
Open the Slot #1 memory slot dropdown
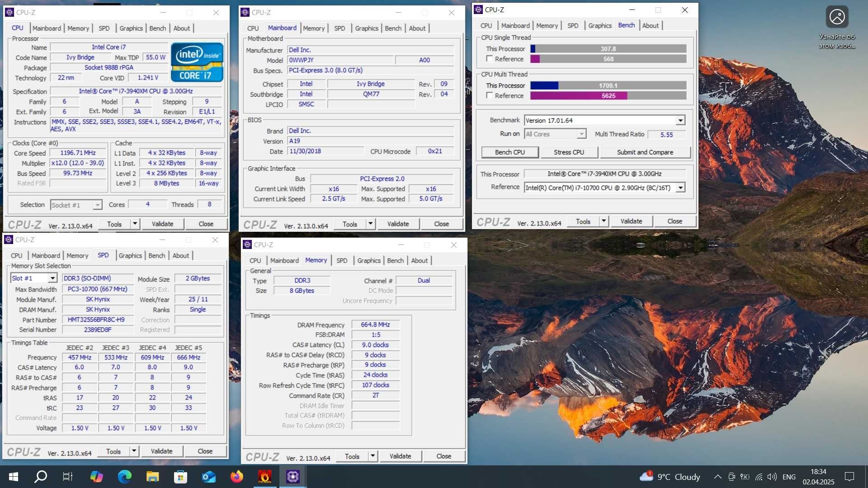52,278
